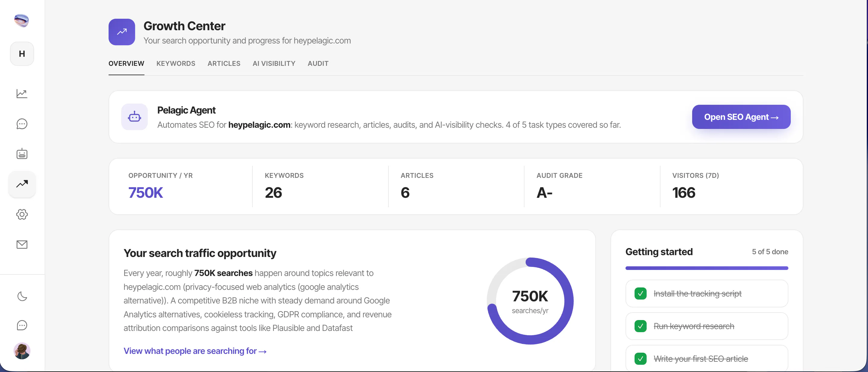Uncheck 'Run keyword research' checkbox

coord(640,326)
